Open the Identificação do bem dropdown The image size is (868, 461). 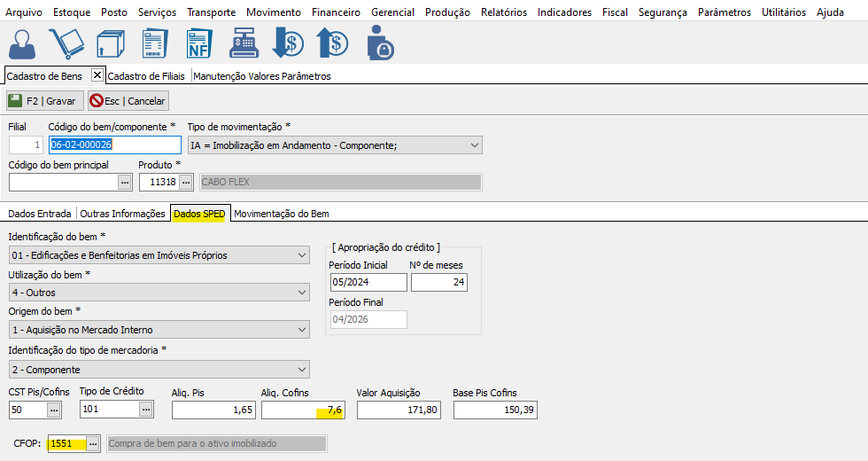point(302,255)
